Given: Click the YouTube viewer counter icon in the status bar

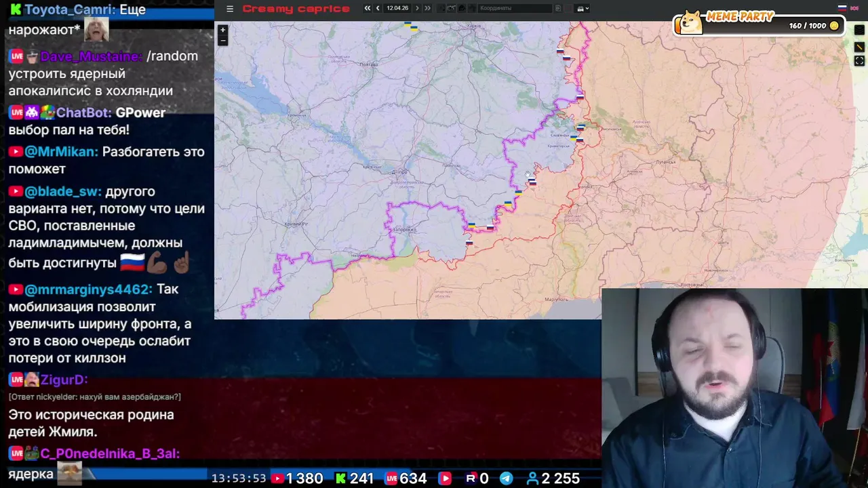Looking at the screenshot, I should click(277, 479).
